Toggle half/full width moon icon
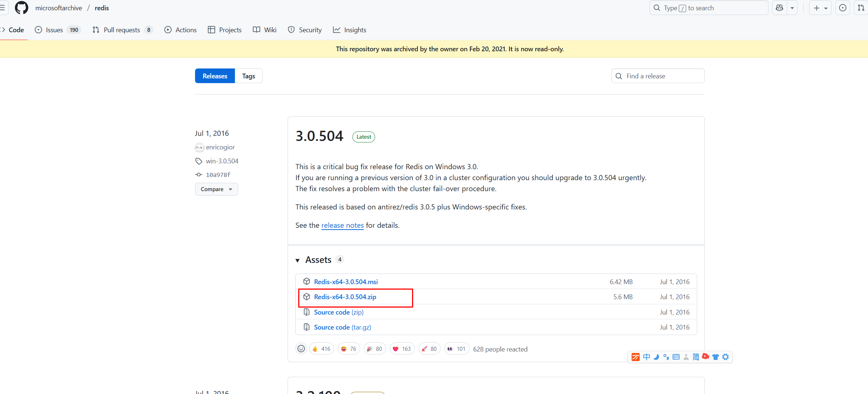This screenshot has width=868, height=394. point(656,357)
